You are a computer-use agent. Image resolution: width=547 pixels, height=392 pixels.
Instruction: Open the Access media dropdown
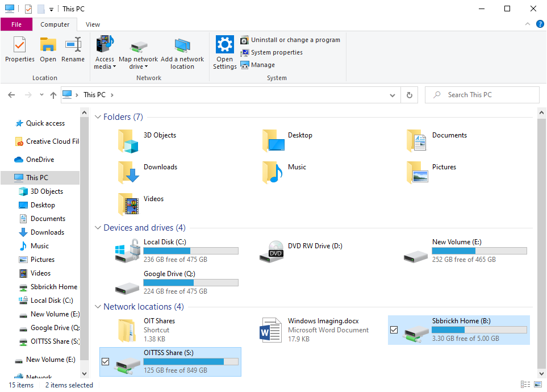105,52
